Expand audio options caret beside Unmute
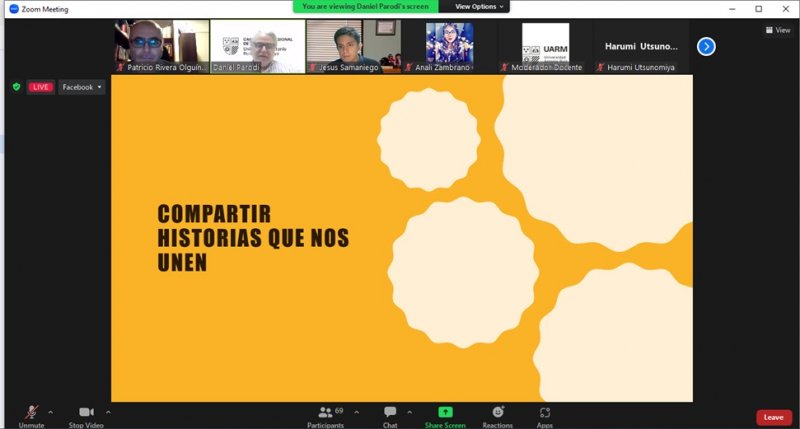Viewport: 800px width, 429px height. [51, 411]
